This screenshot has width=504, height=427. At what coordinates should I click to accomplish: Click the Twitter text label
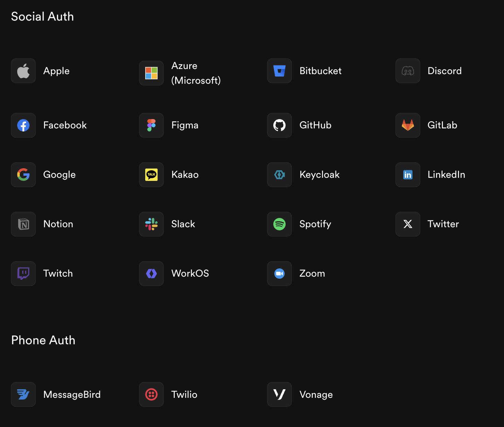pyautogui.click(x=443, y=224)
